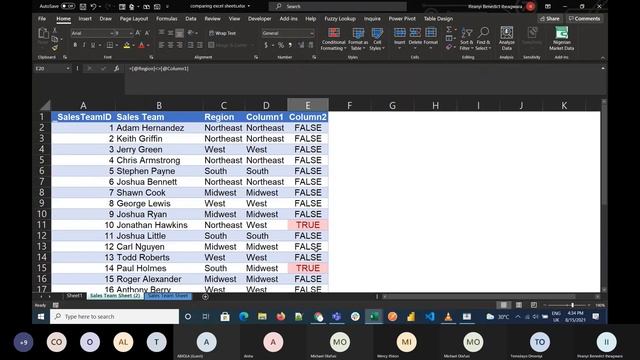Open Nigerian Market Data add-in
This screenshot has height=360, width=640.
tap(562, 39)
